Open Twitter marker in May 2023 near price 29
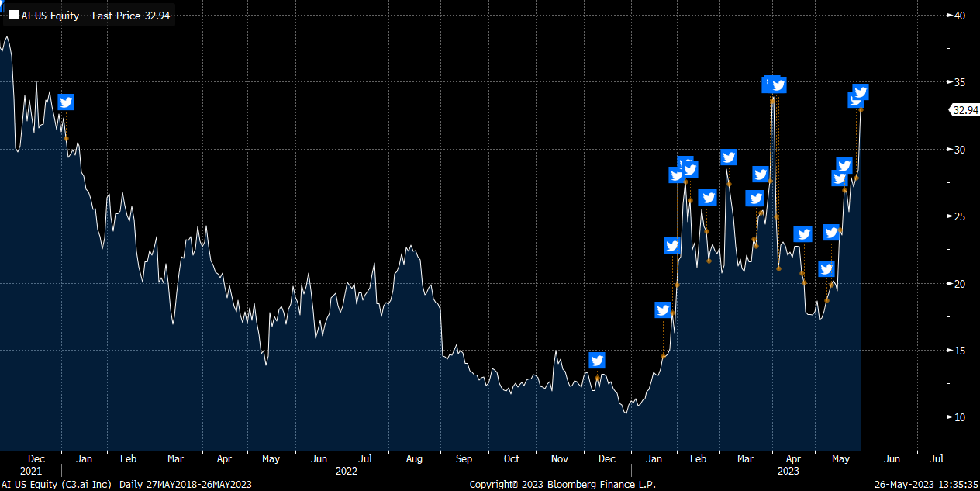The image size is (980, 491). [844, 166]
